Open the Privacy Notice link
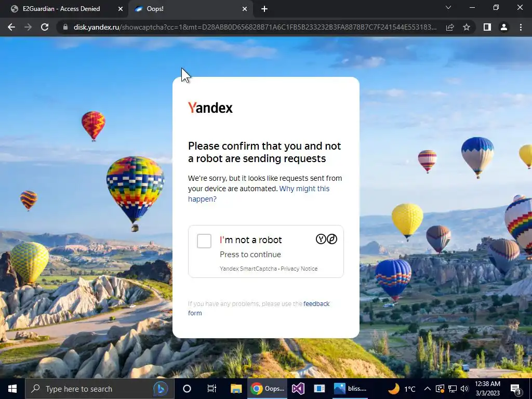 (299, 269)
